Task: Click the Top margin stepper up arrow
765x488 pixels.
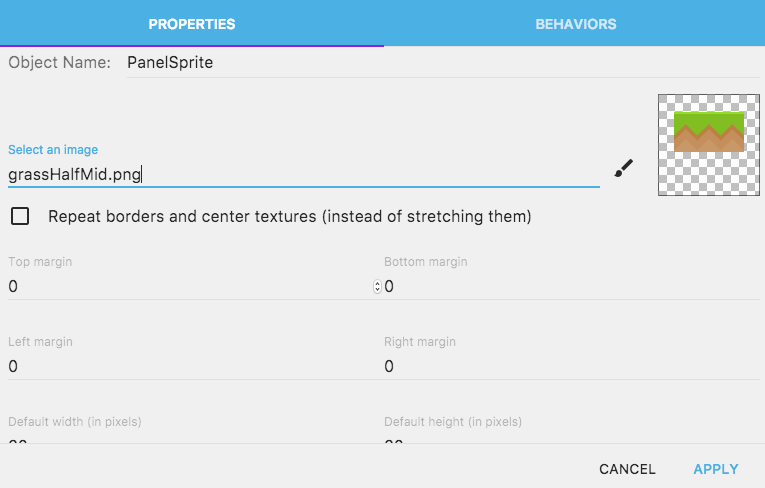Action: click(377, 283)
